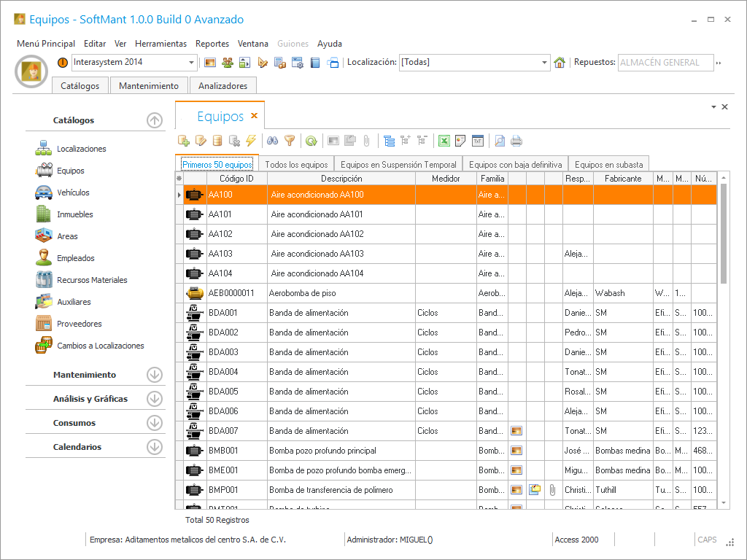This screenshot has height=560, width=747.
Task: Click the lightning bolt icon
Action: click(x=251, y=141)
